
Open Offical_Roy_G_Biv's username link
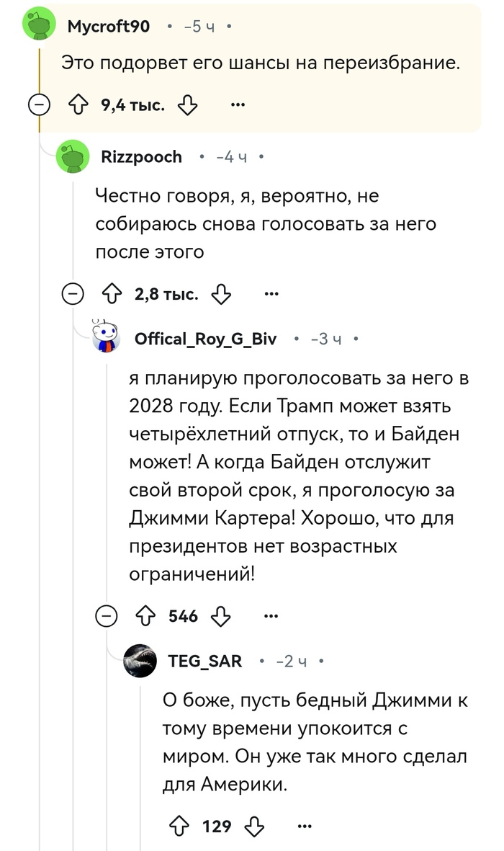205,339
